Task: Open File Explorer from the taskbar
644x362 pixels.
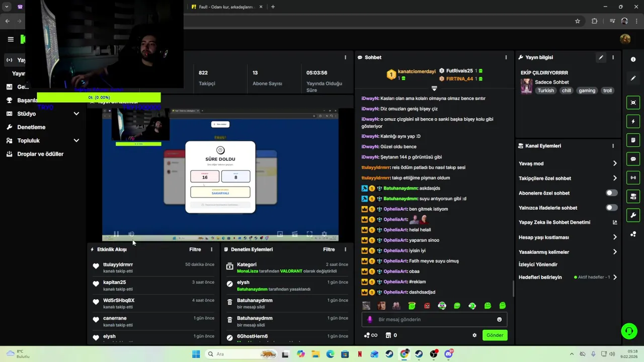Action: click(x=315, y=354)
